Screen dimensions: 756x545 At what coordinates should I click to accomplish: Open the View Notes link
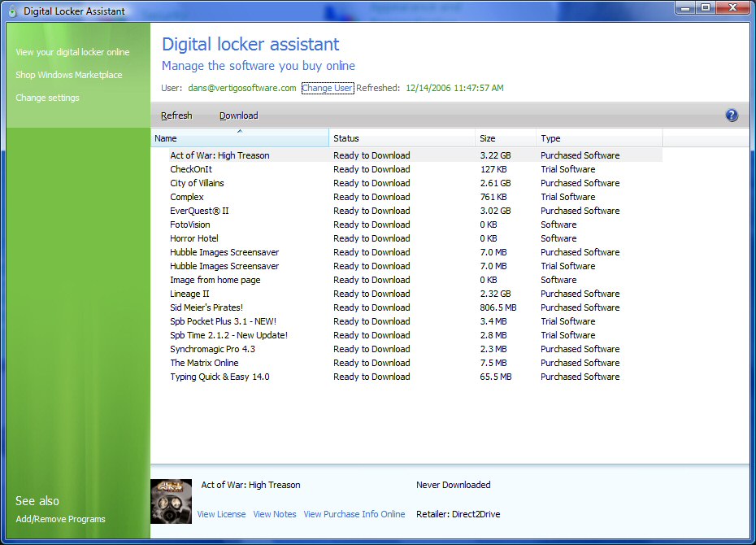275,514
